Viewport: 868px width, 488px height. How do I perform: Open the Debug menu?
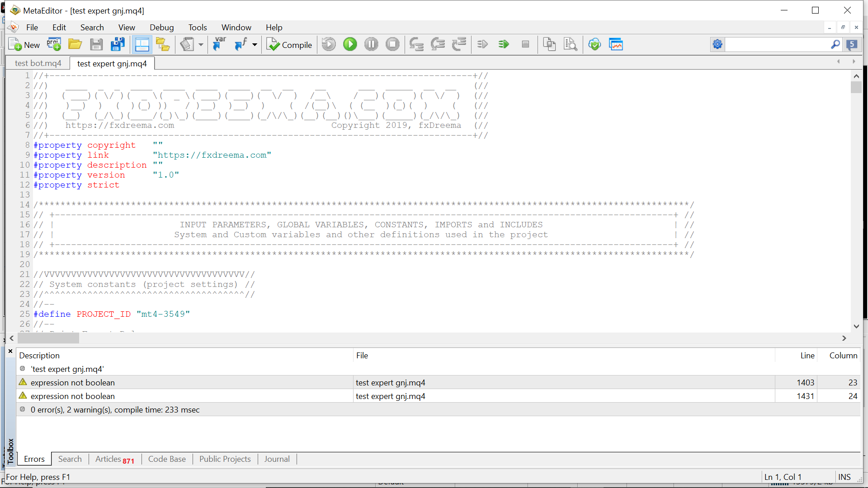coord(162,28)
